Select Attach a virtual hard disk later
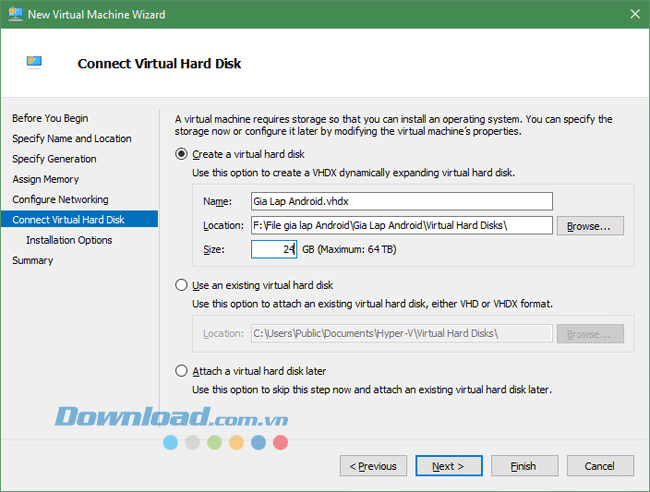Image resolution: width=650 pixels, height=492 pixels. [181, 371]
